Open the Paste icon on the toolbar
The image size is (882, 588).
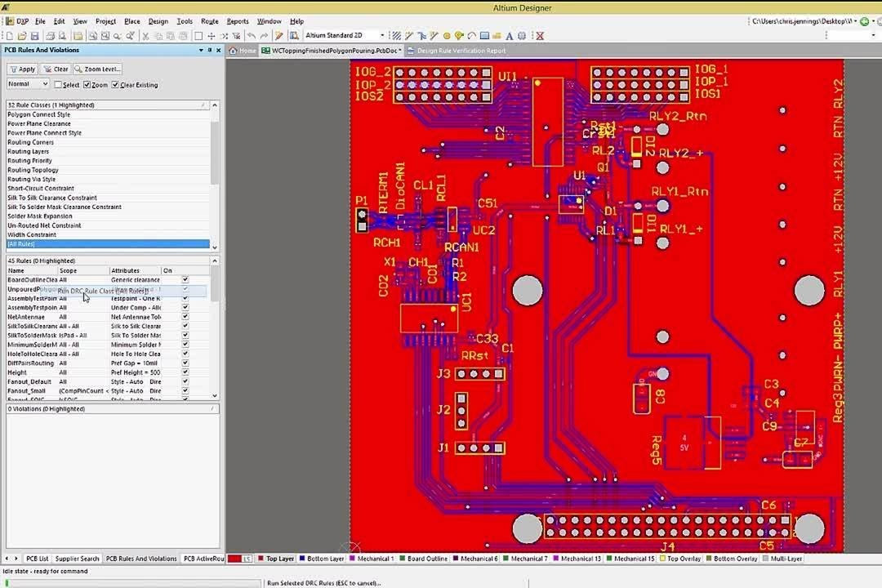169,35
